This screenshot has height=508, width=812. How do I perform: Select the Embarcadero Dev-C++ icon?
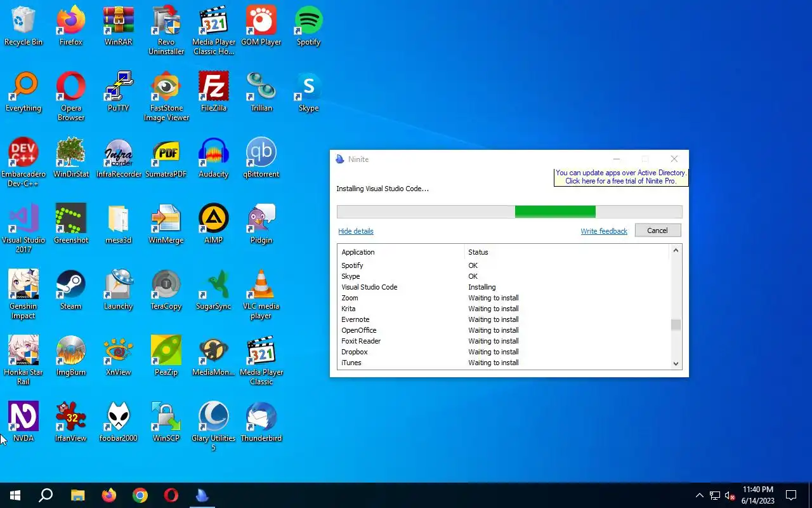tap(23, 163)
